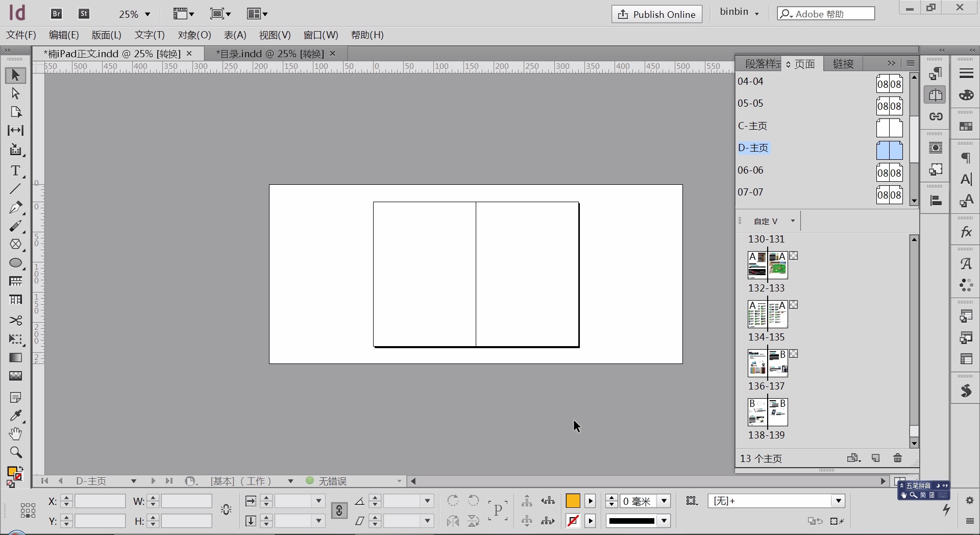Switch to the 链接 panel tab

coord(843,64)
